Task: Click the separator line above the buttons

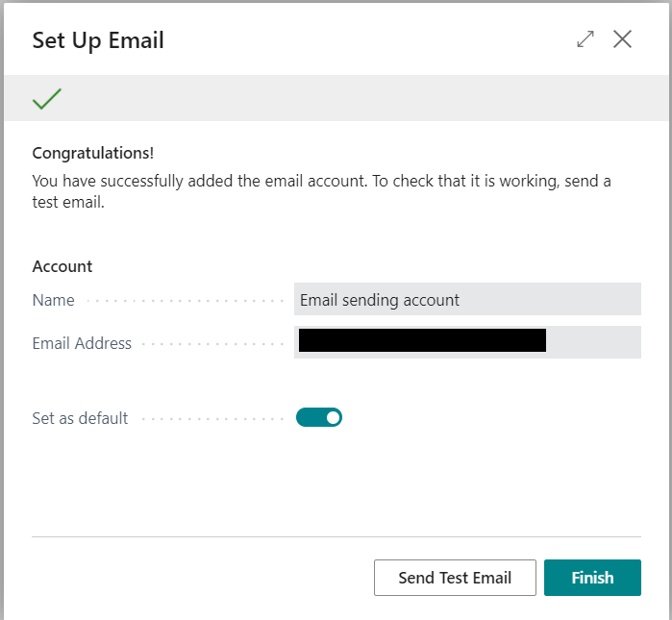Action: (x=336, y=536)
